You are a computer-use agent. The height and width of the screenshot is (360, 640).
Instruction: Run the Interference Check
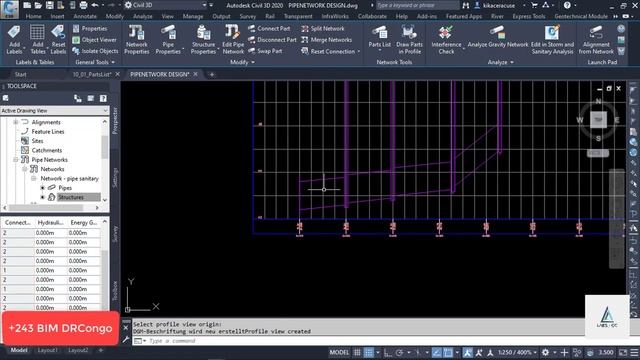446,40
